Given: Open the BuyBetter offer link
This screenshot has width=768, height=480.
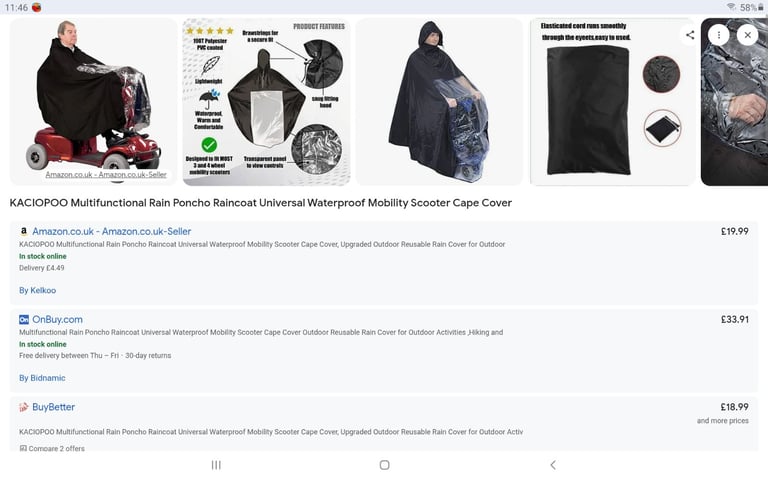Looking at the screenshot, I should click(x=53, y=407).
